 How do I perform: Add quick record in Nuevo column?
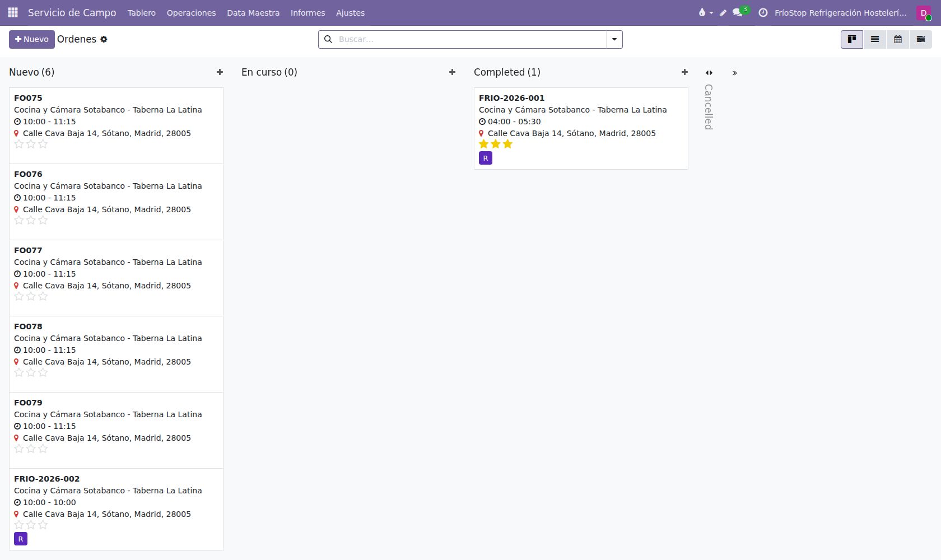point(220,72)
